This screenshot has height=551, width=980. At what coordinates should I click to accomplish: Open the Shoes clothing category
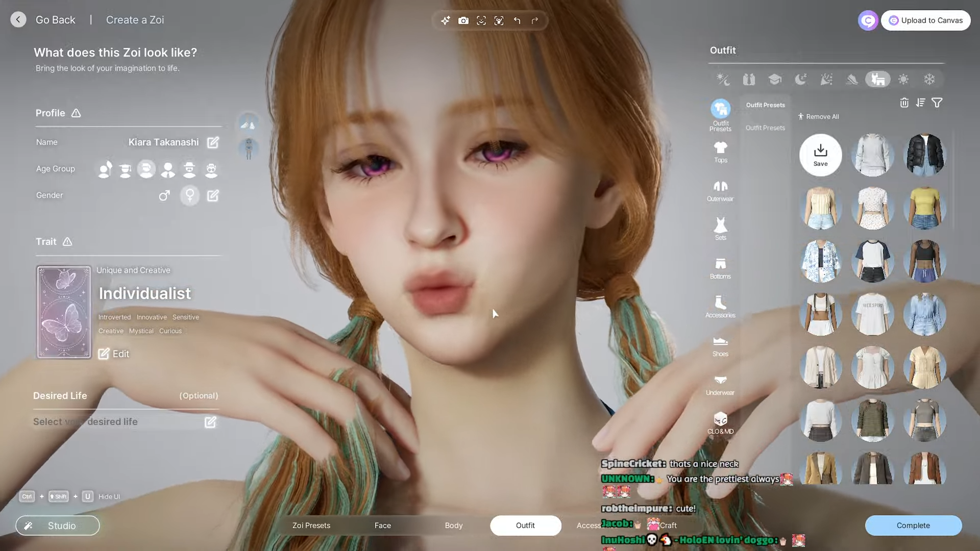coord(720,345)
